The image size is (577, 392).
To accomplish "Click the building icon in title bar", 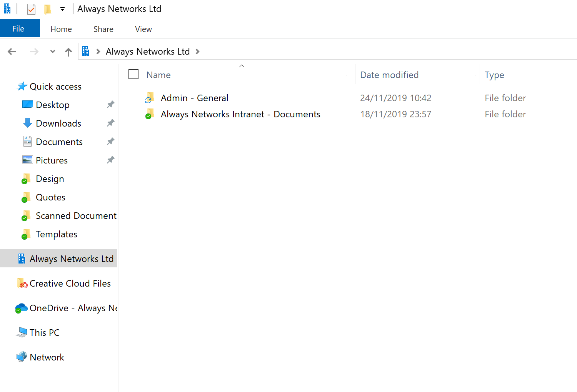I will 7,8.
